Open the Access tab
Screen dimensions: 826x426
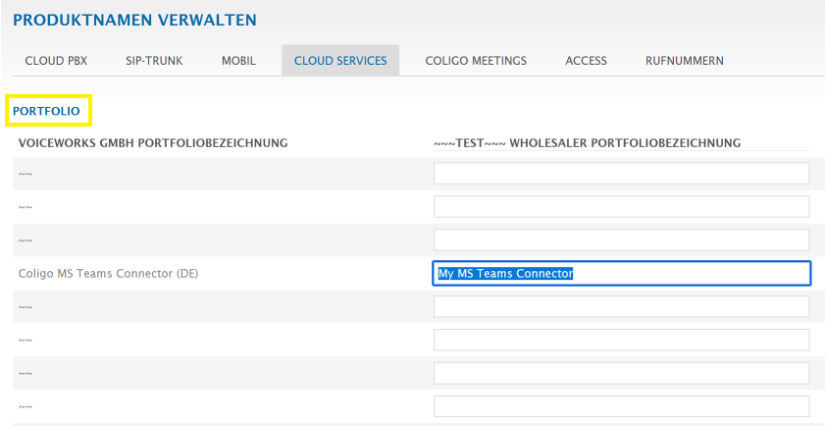[x=586, y=61]
